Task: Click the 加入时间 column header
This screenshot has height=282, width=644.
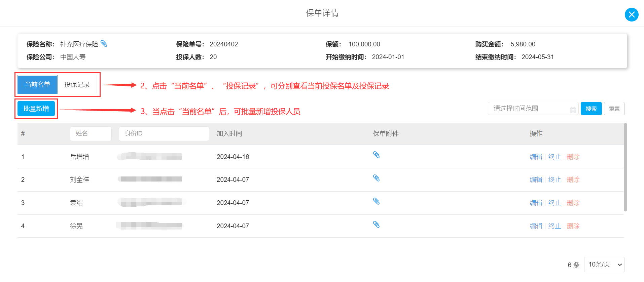Action: coord(229,133)
